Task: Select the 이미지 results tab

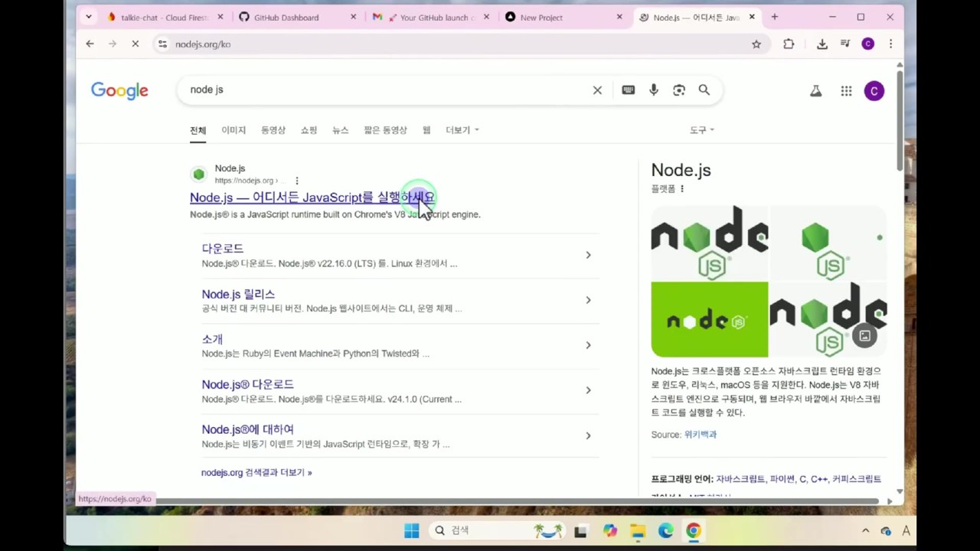Action: (234, 130)
